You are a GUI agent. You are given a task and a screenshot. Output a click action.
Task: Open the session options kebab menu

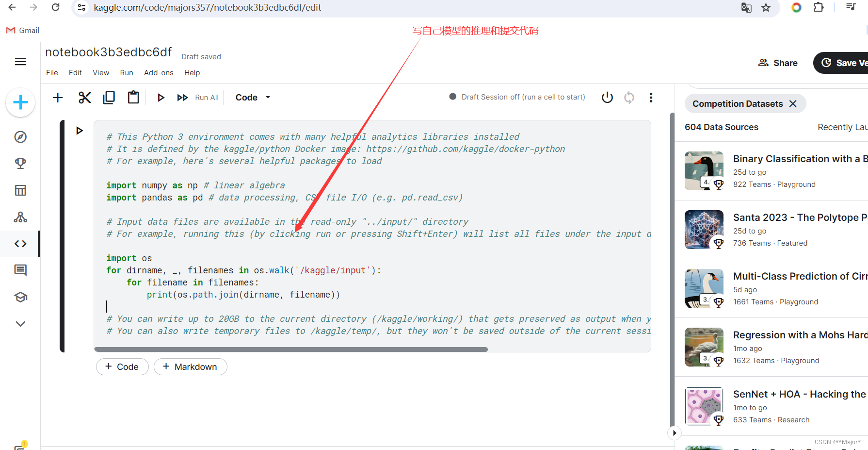(651, 97)
